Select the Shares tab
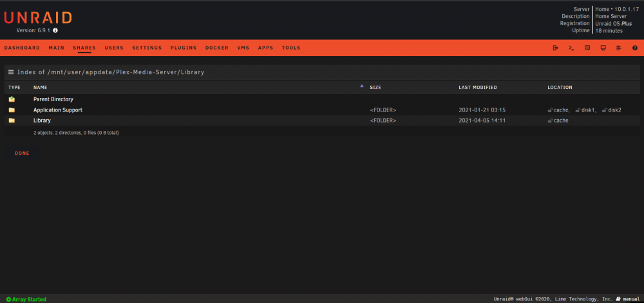The height and width of the screenshot is (303, 644). 84,48
